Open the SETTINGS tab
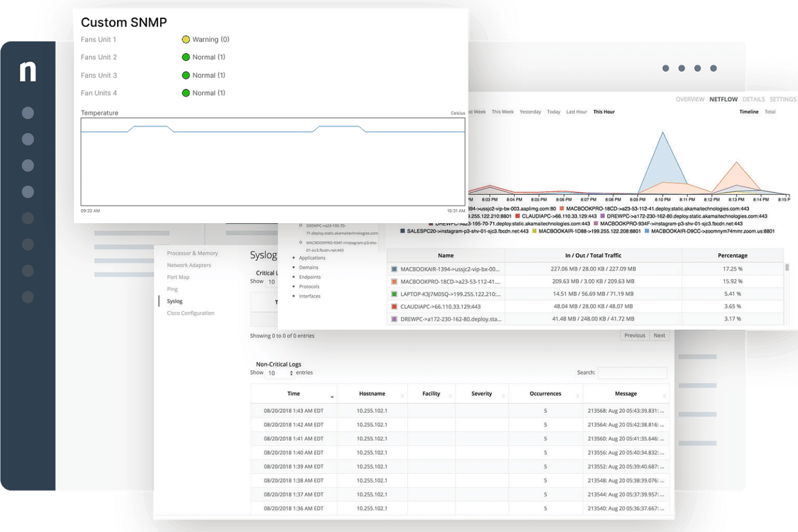The width and height of the screenshot is (798, 532). point(782,100)
